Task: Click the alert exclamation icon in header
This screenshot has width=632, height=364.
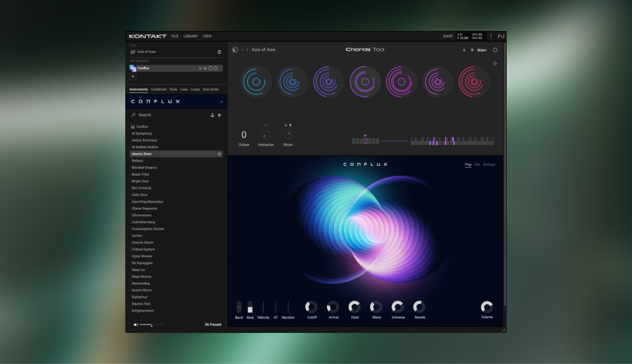Action: 490,36
